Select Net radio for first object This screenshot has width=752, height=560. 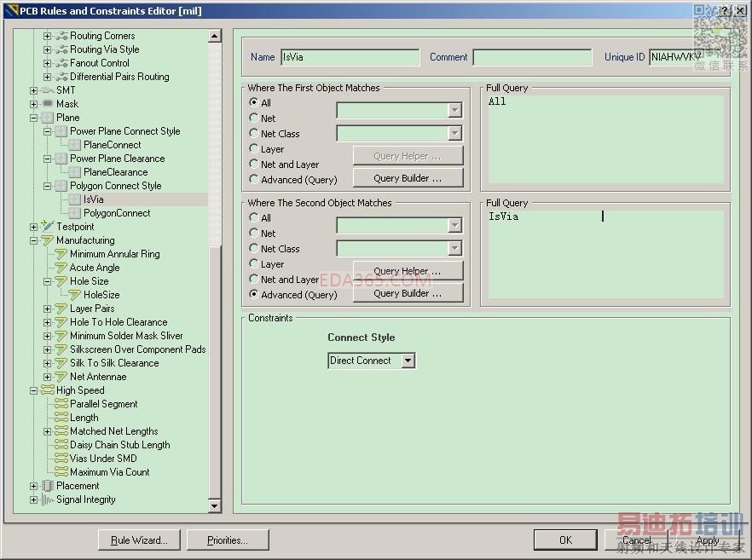(x=254, y=118)
